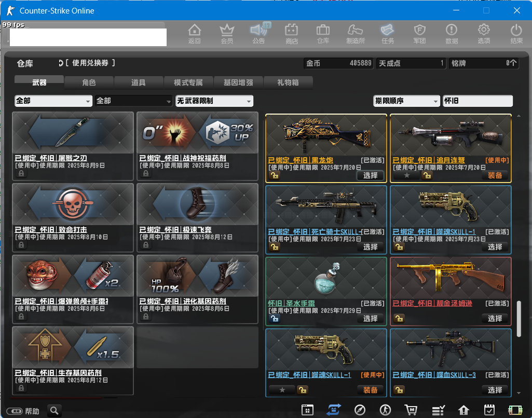The height and width of the screenshot is (418, 532).
Task: Click the 爆弹兽颅+手雷 item card
Action: 73,289
